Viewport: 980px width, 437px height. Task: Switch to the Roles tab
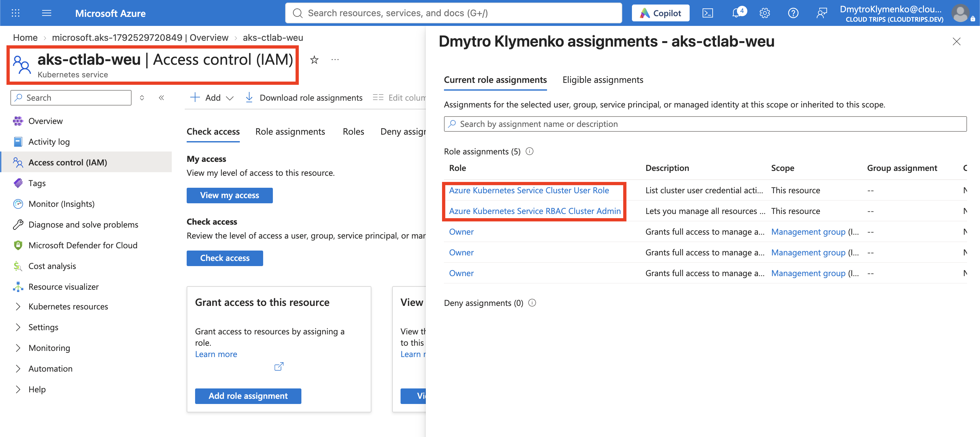(x=353, y=131)
